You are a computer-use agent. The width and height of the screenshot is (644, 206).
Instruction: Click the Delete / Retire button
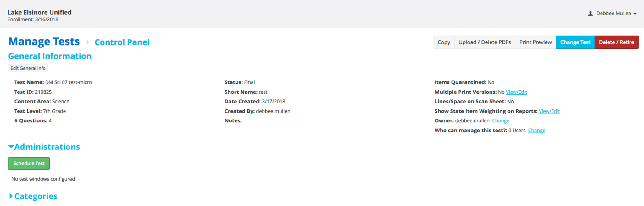pyautogui.click(x=616, y=42)
